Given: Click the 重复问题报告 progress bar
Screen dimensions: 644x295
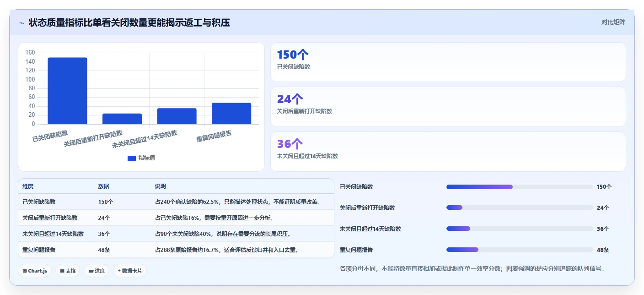Looking at the screenshot, I should [x=520, y=250].
